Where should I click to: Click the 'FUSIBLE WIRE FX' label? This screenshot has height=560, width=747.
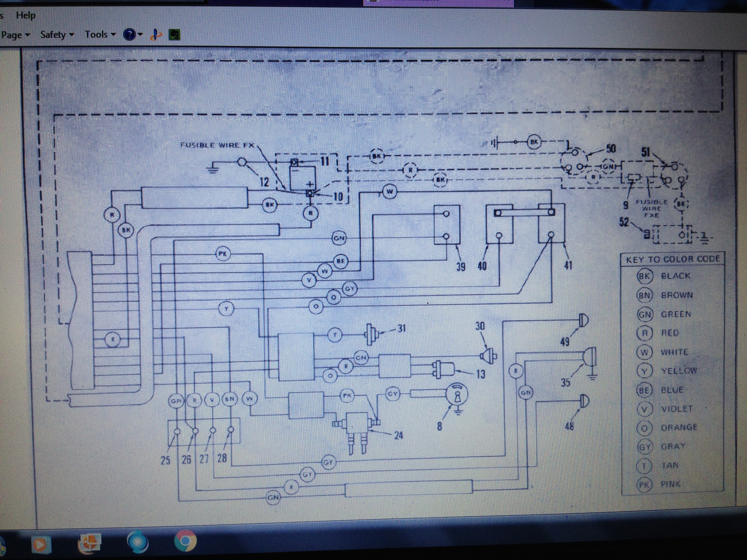tap(217, 145)
